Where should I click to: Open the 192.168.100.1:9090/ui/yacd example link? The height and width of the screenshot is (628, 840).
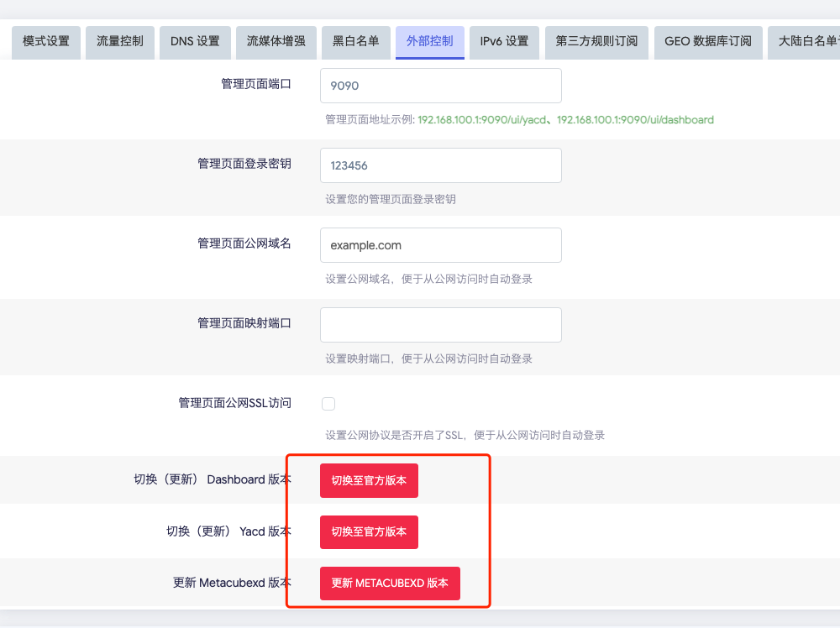point(484,120)
